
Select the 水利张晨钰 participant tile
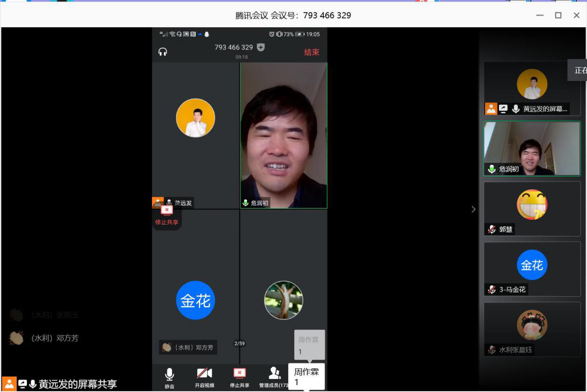coord(532,329)
